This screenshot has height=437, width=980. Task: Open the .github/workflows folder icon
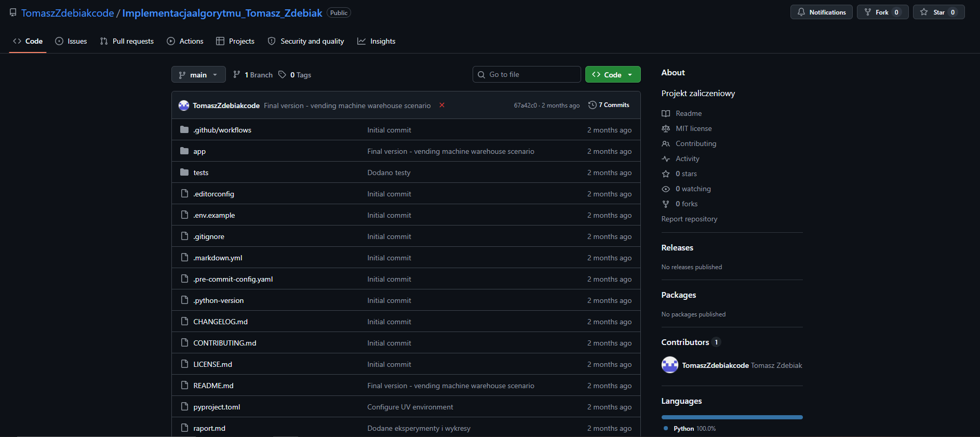pos(184,130)
